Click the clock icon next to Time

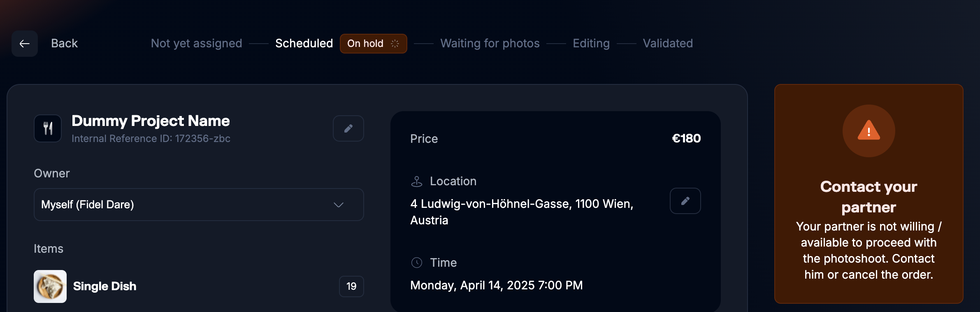(417, 262)
